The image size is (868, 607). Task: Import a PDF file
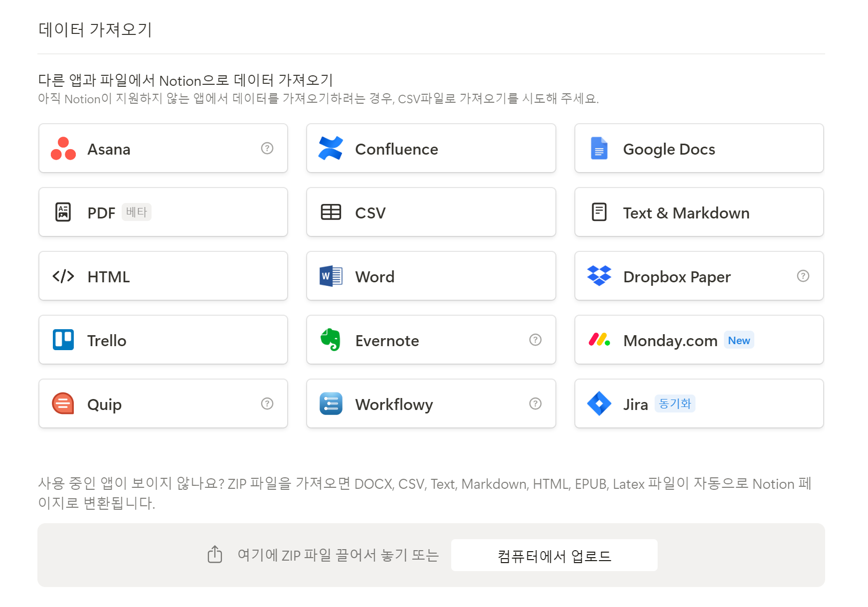(163, 212)
